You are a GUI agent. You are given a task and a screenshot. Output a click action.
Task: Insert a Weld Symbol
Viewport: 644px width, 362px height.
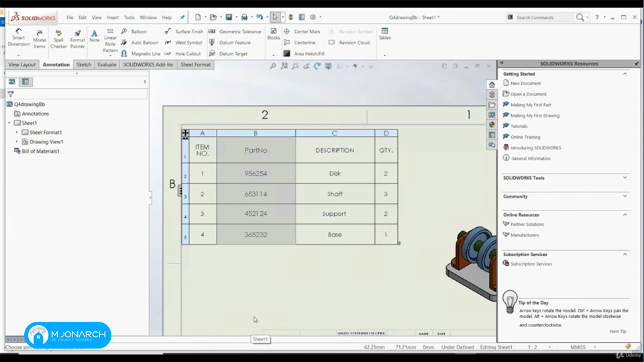coord(183,43)
